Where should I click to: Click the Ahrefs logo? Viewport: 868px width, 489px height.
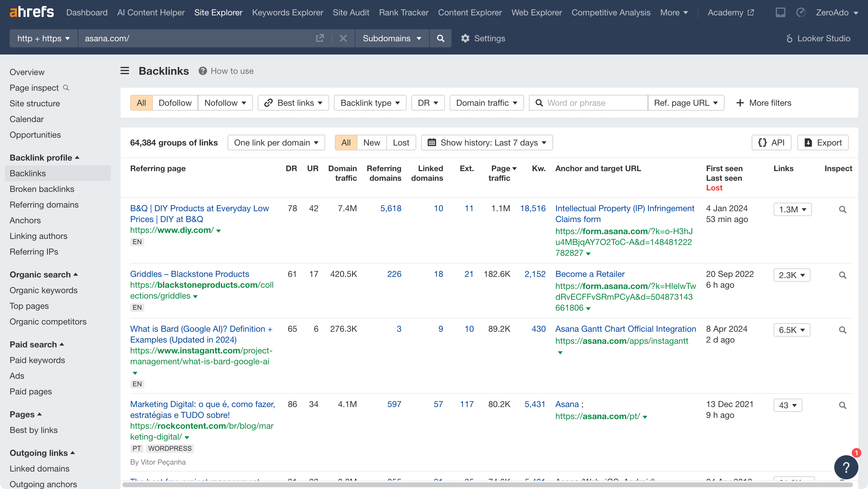tap(32, 12)
